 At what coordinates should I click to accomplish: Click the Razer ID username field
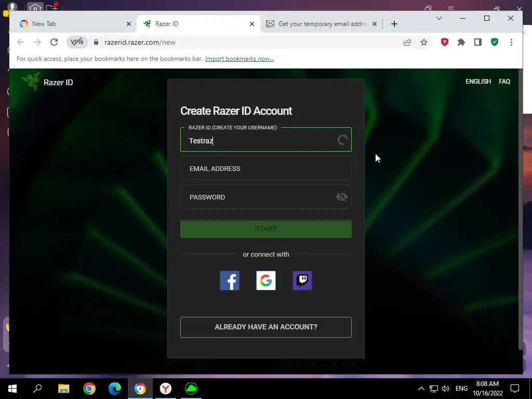click(266, 139)
